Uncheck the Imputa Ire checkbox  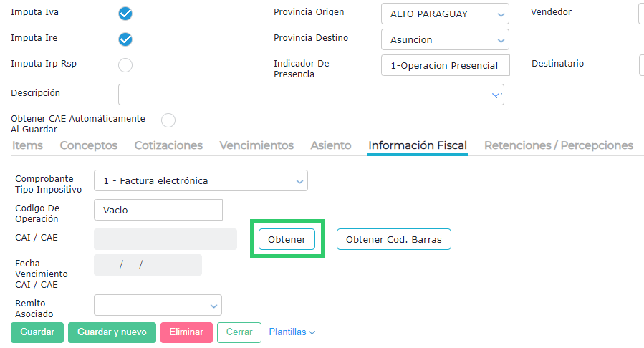(125, 39)
